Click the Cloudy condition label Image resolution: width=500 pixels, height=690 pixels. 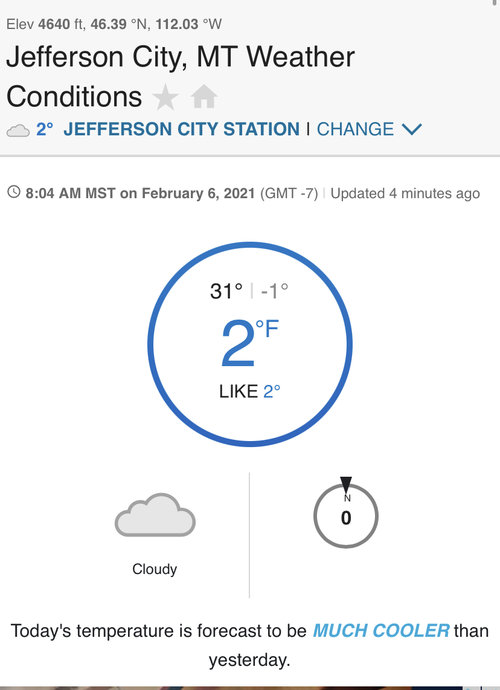tap(154, 569)
